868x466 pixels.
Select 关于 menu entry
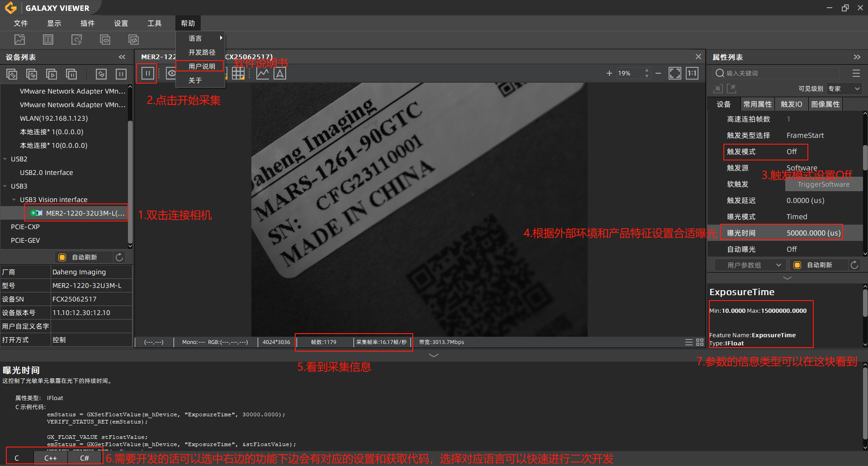[x=200, y=80]
